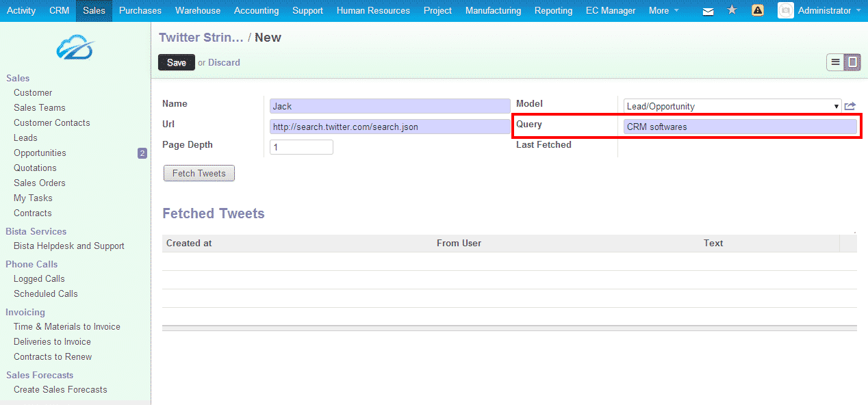Open the Accounting menu
Viewport: 868px width, 405px height.
point(256,10)
